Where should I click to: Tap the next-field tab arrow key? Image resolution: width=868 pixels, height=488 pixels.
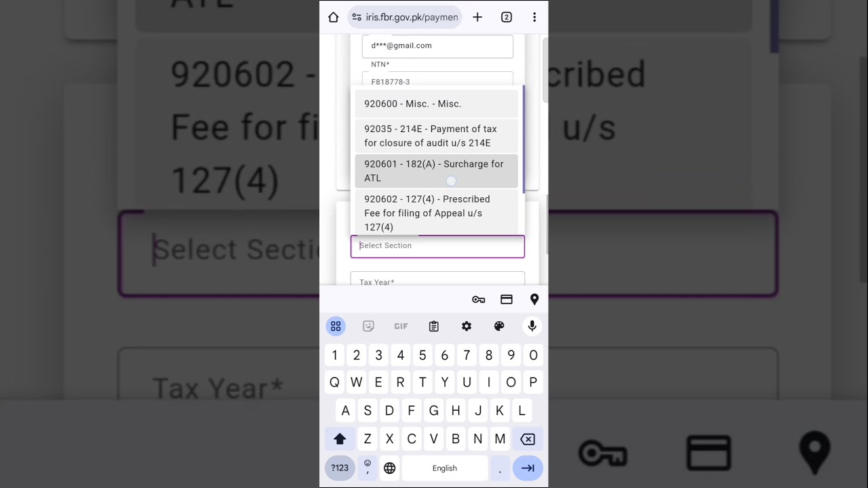tap(528, 468)
